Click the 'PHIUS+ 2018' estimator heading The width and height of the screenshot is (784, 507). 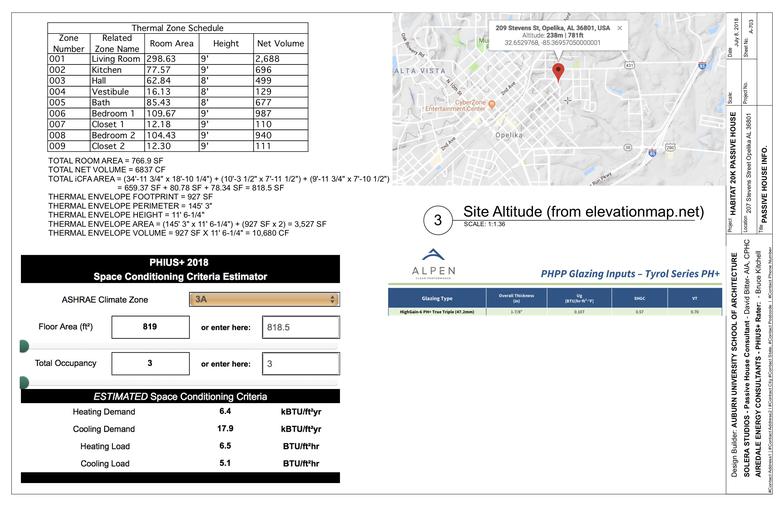(x=178, y=262)
